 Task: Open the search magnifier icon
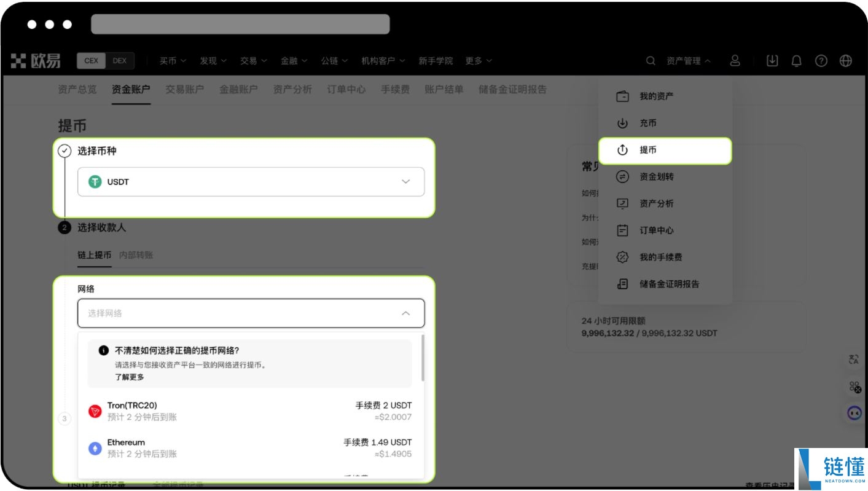tap(651, 61)
